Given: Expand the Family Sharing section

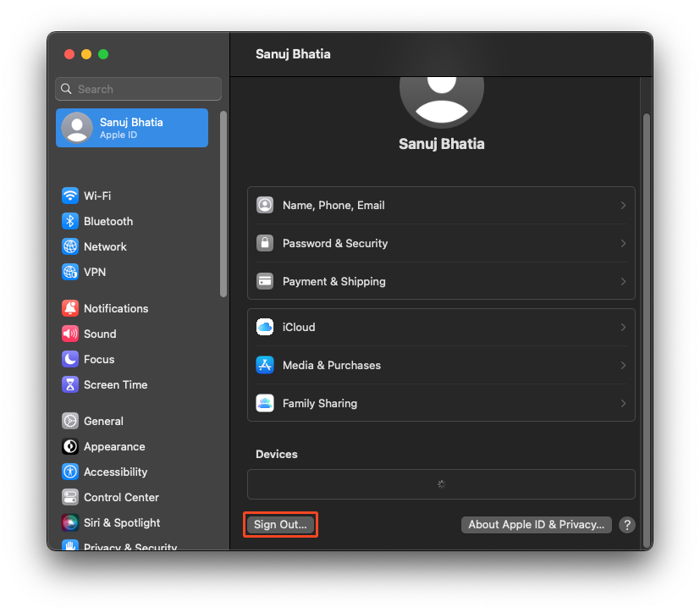Looking at the screenshot, I should [624, 403].
